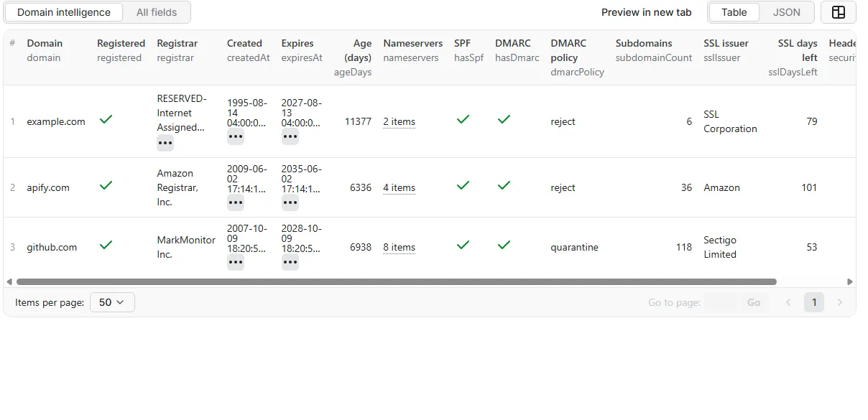Click DMARC checkmark in github.com row
The image size is (868, 420).
(504, 245)
